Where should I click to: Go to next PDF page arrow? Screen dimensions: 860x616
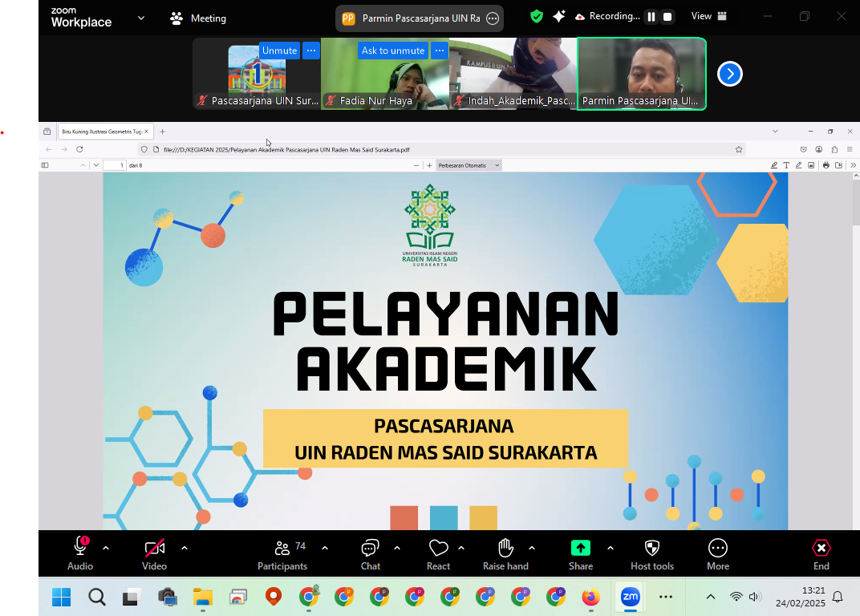click(x=96, y=165)
